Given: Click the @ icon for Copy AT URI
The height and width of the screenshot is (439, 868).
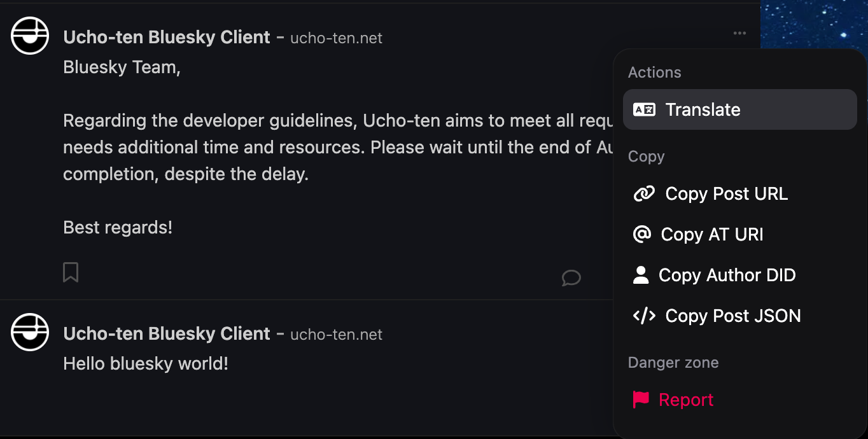Looking at the screenshot, I should (x=642, y=234).
